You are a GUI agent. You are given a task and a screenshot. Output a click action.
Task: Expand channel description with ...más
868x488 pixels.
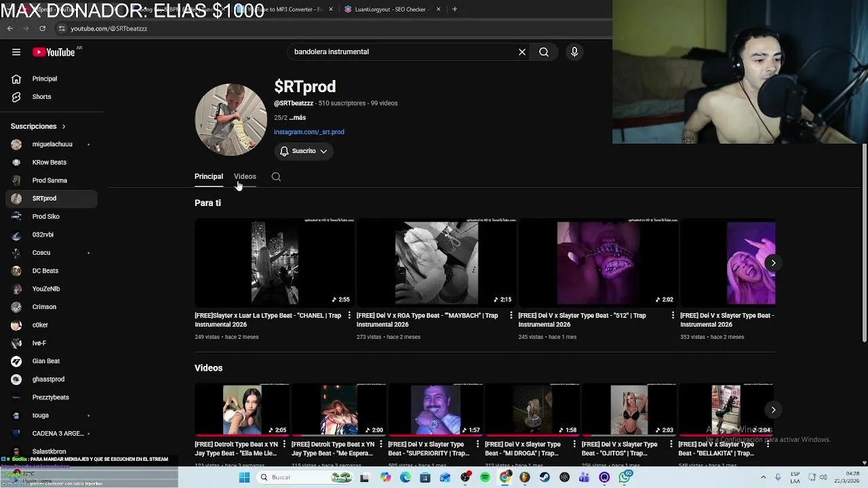pyautogui.click(x=297, y=118)
